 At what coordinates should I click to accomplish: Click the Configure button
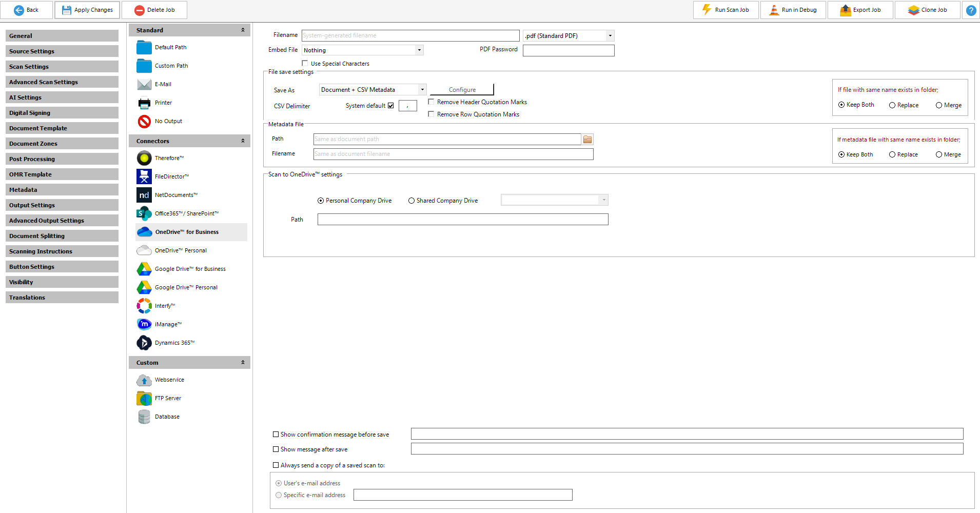pos(462,90)
